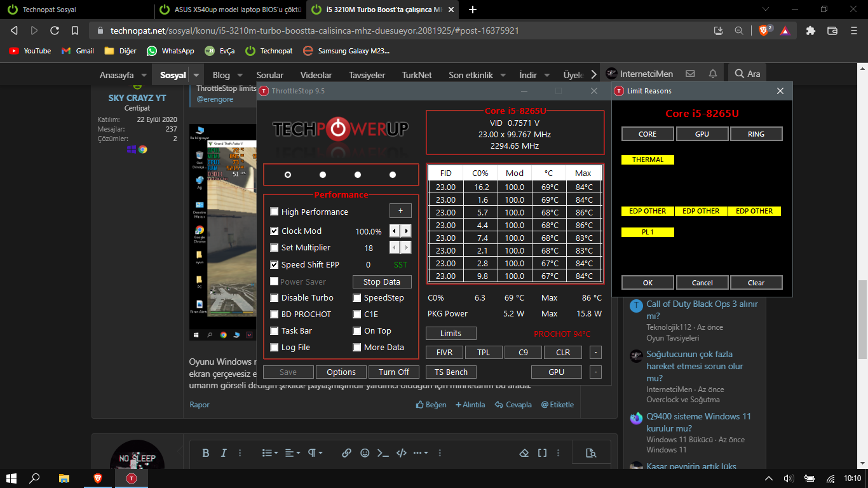868x488 pixels.
Task: Open list formatting dropdown in editor
Action: click(271, 453)
